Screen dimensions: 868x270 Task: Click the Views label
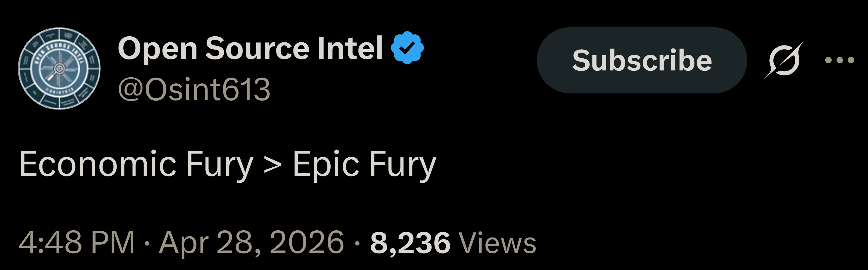click(x=497, y=243)
